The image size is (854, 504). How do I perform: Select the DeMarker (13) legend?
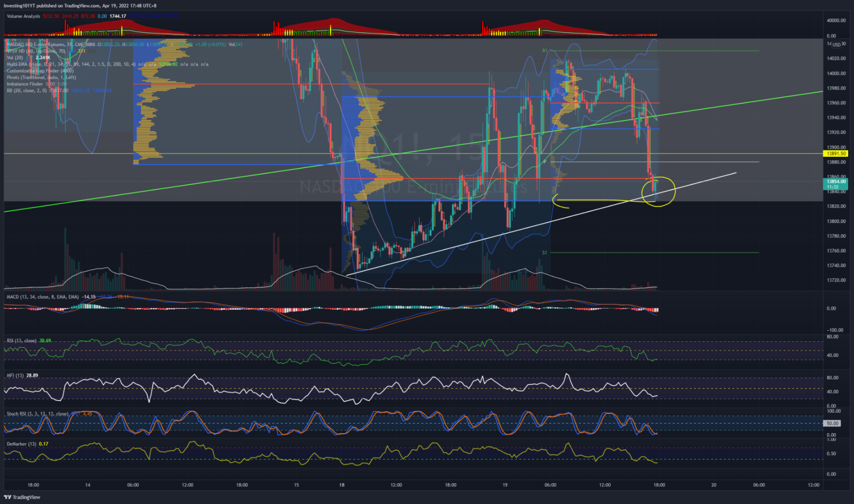pyautogui.click(x=21, y=444)
